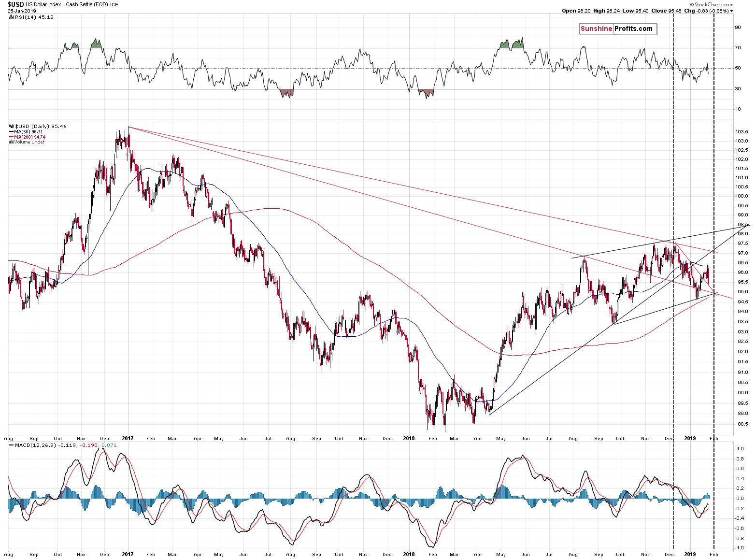
Task: Click the red down arrow beside Chg
Action: tap(732, 11)
